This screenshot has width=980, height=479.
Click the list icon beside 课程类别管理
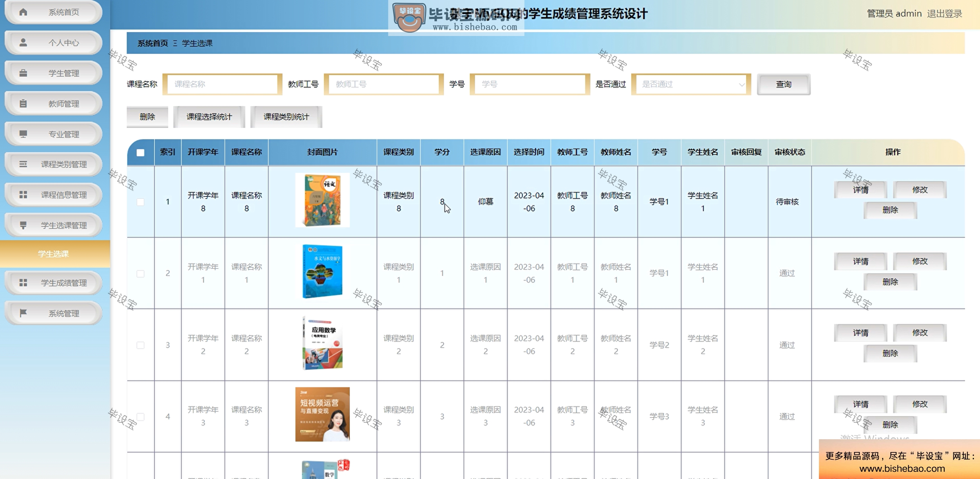click(23, 164)
